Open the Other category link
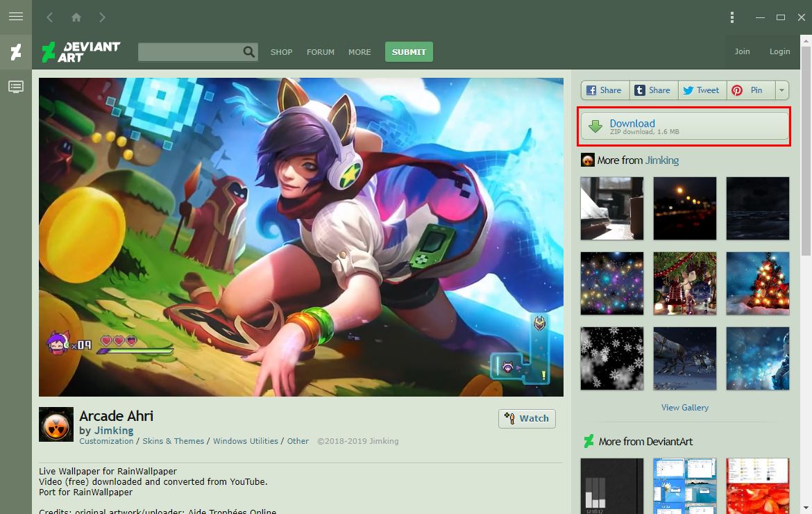The height and width of the screenshot is (514, 812). (298, 441)
